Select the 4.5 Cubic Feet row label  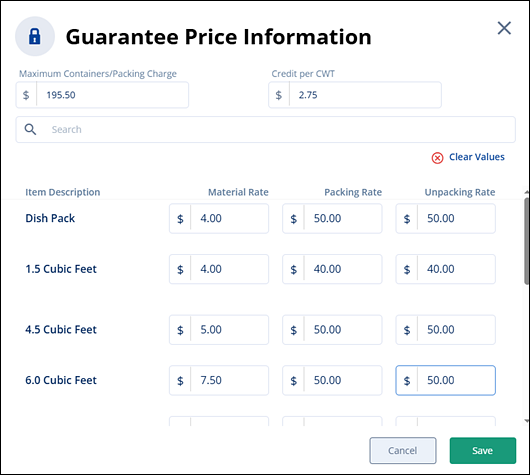pyautogui.click(x=61, y=330)
